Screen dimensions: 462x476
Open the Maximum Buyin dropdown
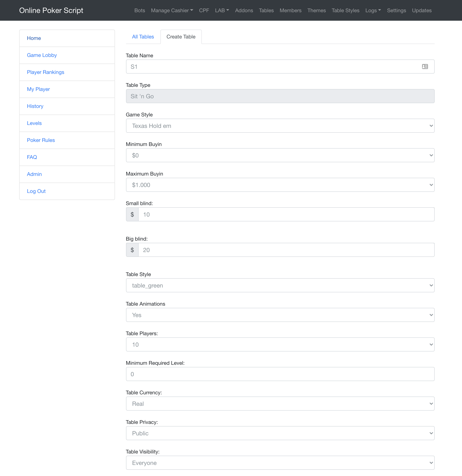[280, 185]
